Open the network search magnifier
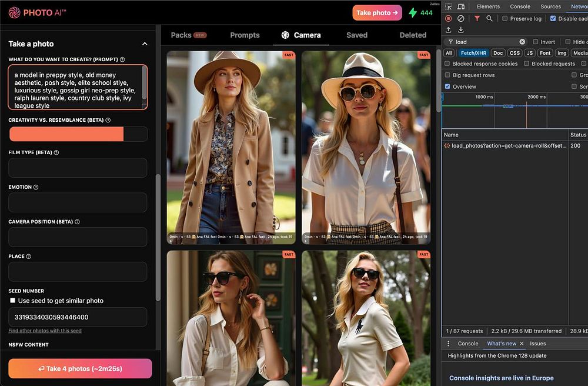 (489, 18)
